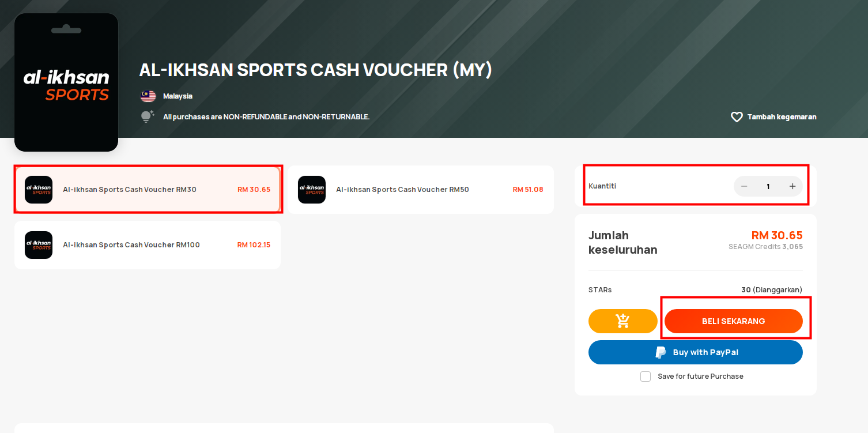
Task: Click the quantity number field
Action: [x=768, y=186]
